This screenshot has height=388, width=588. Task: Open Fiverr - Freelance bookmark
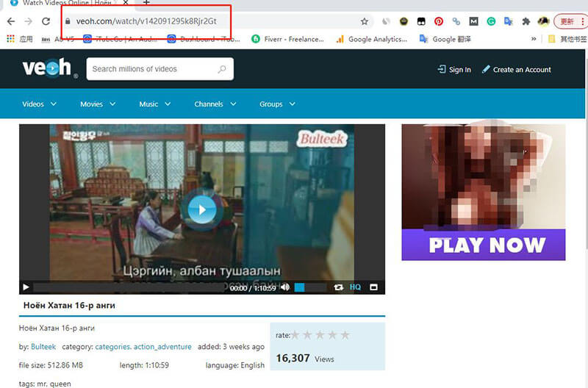click(287, 39)
